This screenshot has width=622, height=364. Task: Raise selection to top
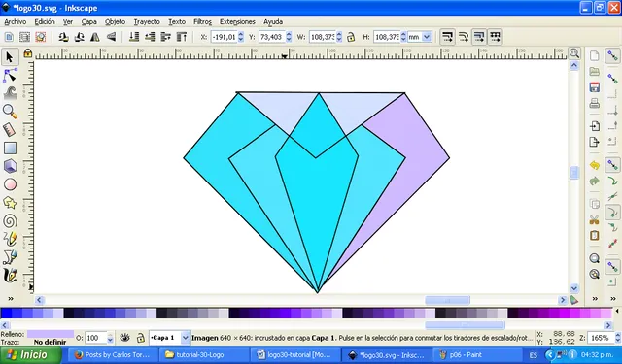coord(182,37)
